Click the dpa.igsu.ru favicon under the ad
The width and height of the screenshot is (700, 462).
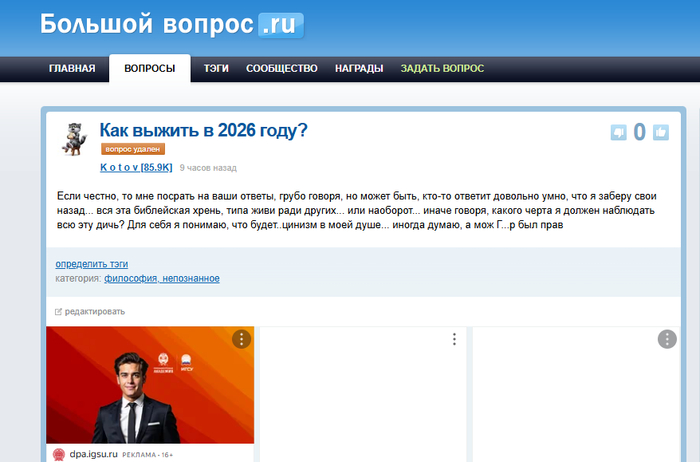[x=59, y=454]
